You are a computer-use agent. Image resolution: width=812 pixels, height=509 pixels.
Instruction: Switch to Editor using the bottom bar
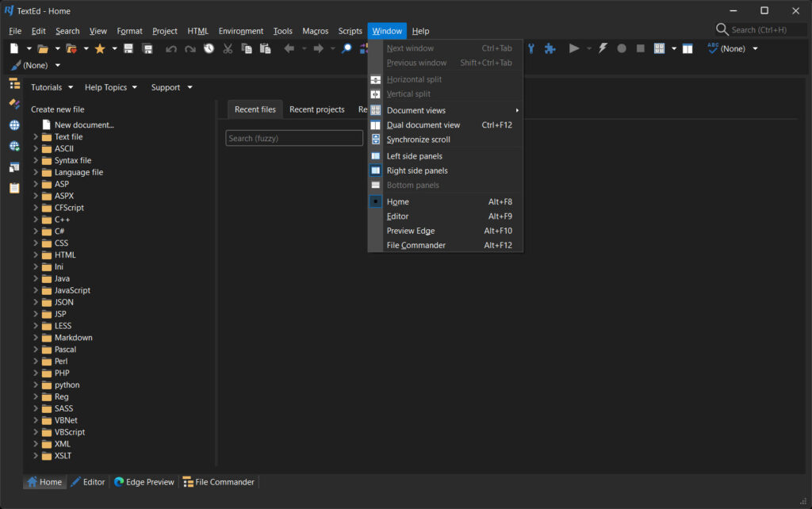[88, 482]
